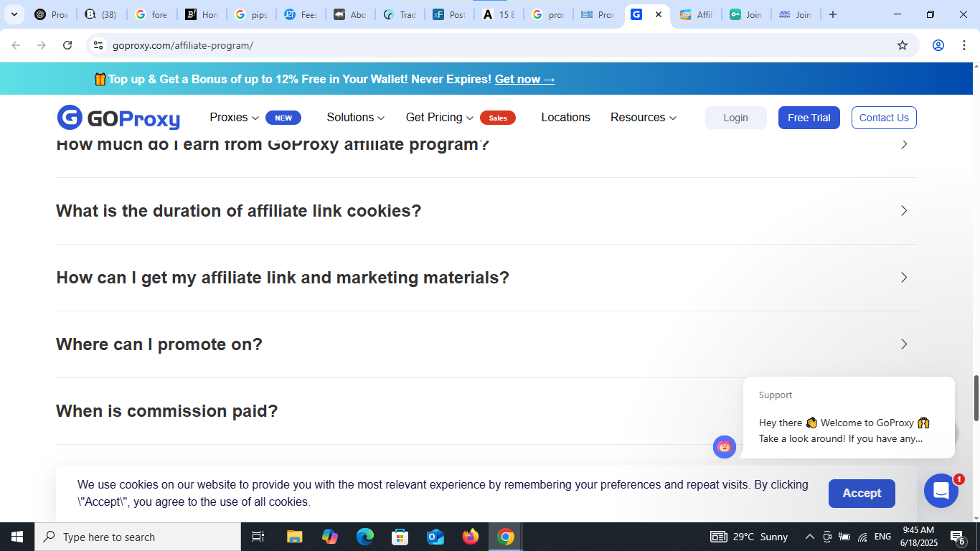The image size is (980, 551).
Task: Expand the Solutions menu
Action: coord(356,118)
